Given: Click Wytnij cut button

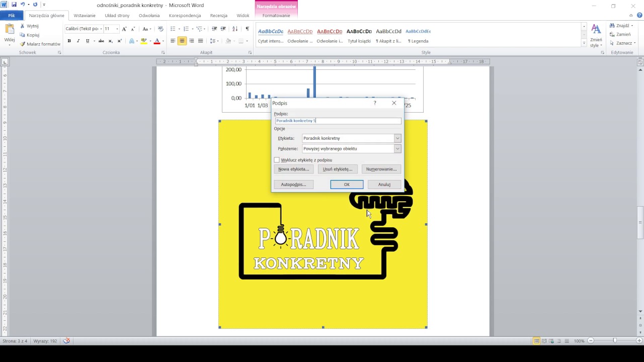Looking at the screenshot, I should tap(29, 26).
